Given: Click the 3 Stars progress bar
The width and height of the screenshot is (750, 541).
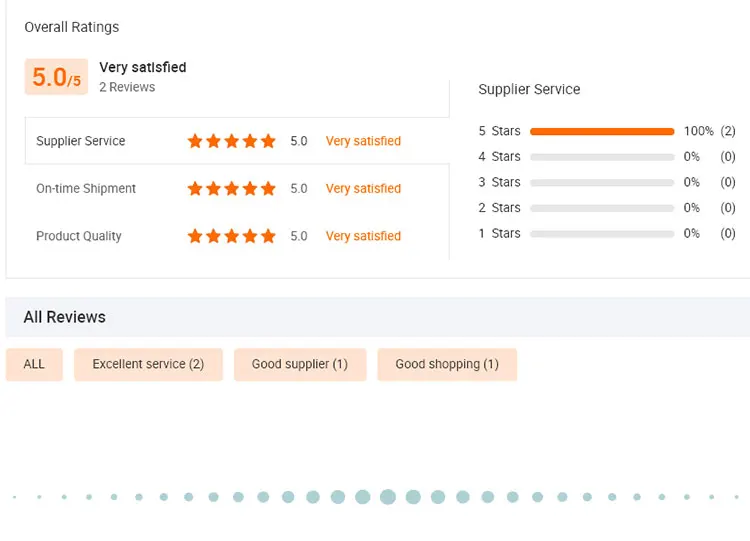Looking at the screenshot, I should tap(602, 182).
